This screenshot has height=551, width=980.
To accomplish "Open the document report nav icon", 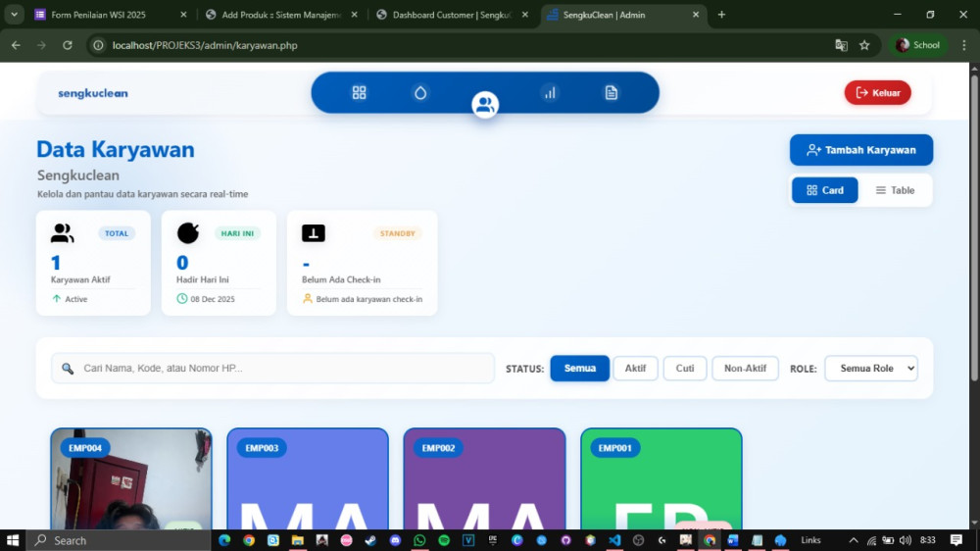I will point(612,92).
